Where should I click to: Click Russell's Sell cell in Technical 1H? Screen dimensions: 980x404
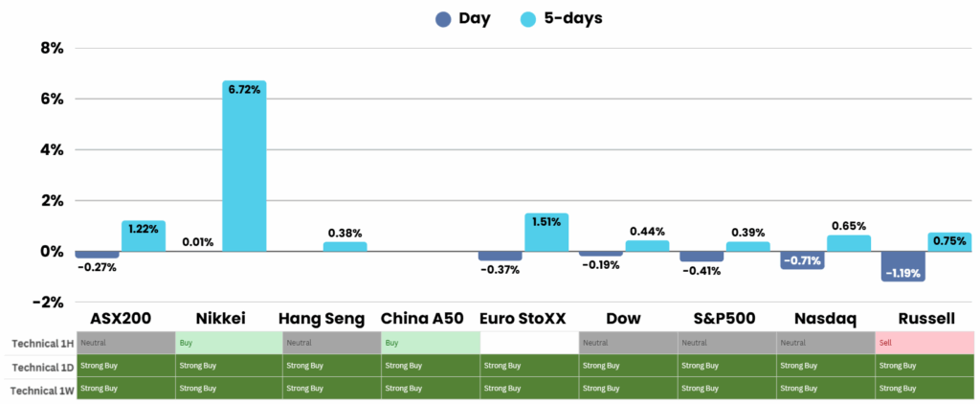924,343
